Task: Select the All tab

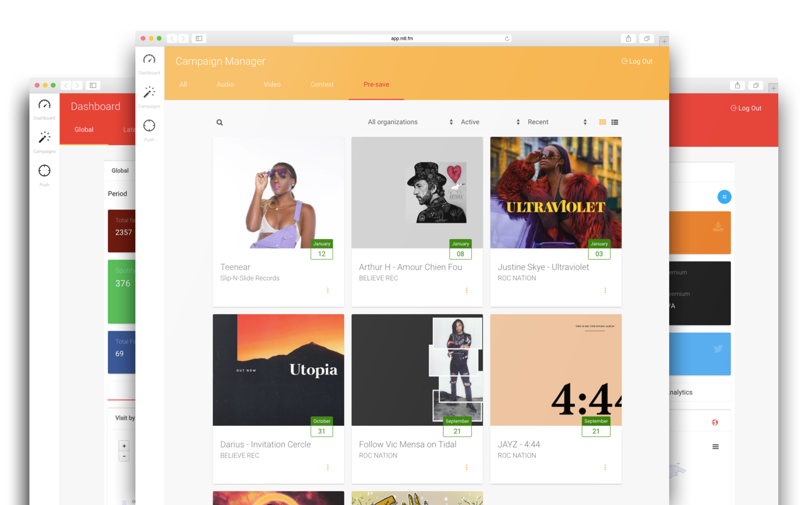Action: click(183, 85)
